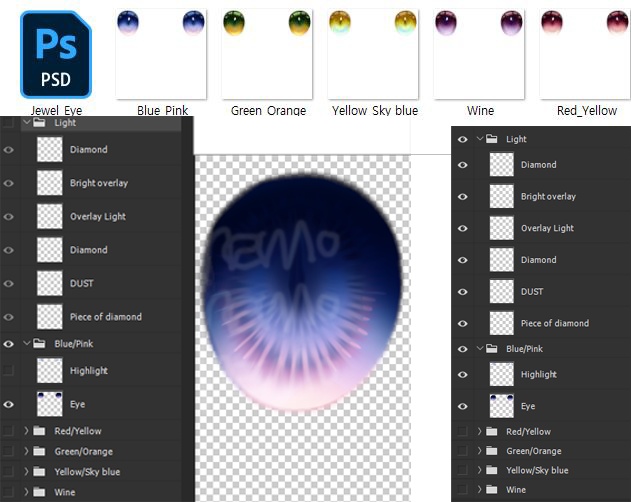Expand the Green/Orange group in right panel
Viewport: 631px width, 502px height.
[x=480, y=450]
